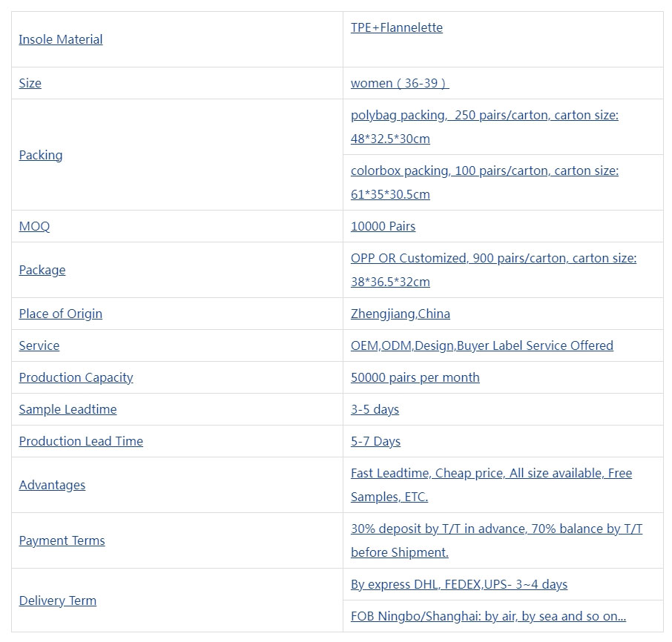Click the Packing label link
Screen dimensions: 672x642
pos(41,155)
